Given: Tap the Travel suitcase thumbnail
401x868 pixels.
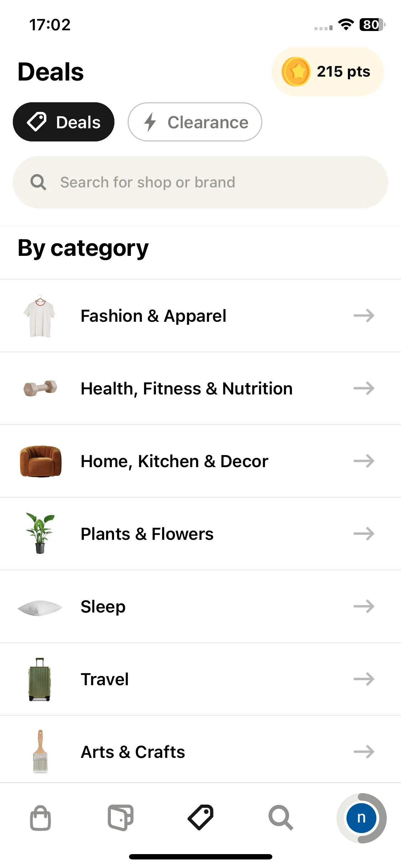Looking at the screenshot, I should (x=40, y=679).
